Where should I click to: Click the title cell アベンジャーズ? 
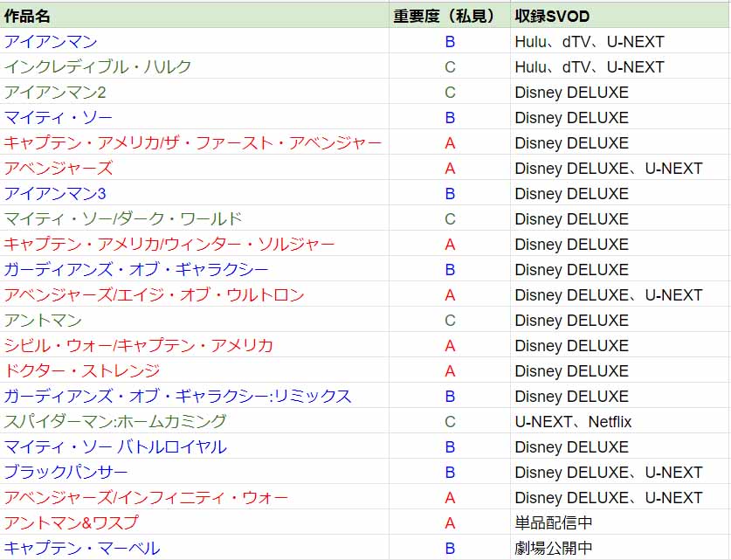point(195,168)
